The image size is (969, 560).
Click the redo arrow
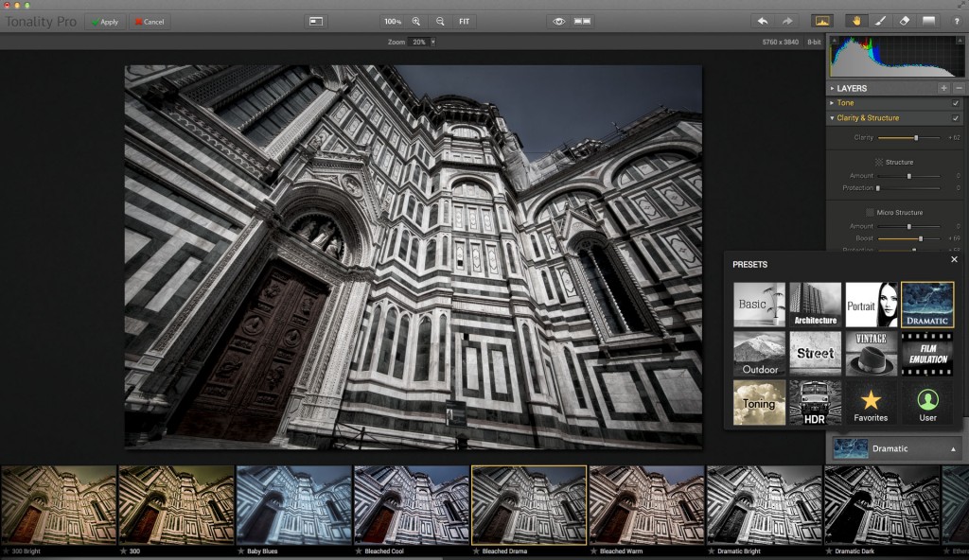[786, 21]
